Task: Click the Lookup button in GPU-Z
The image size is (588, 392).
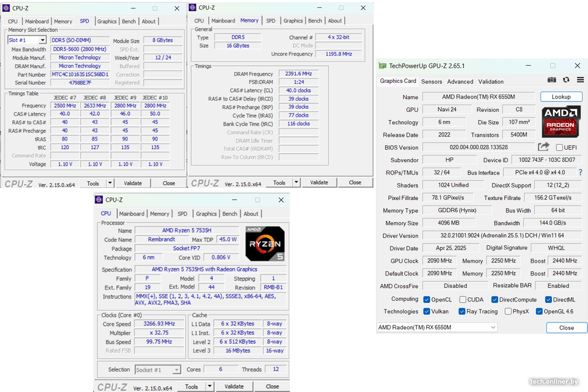Action: [561, 97]
